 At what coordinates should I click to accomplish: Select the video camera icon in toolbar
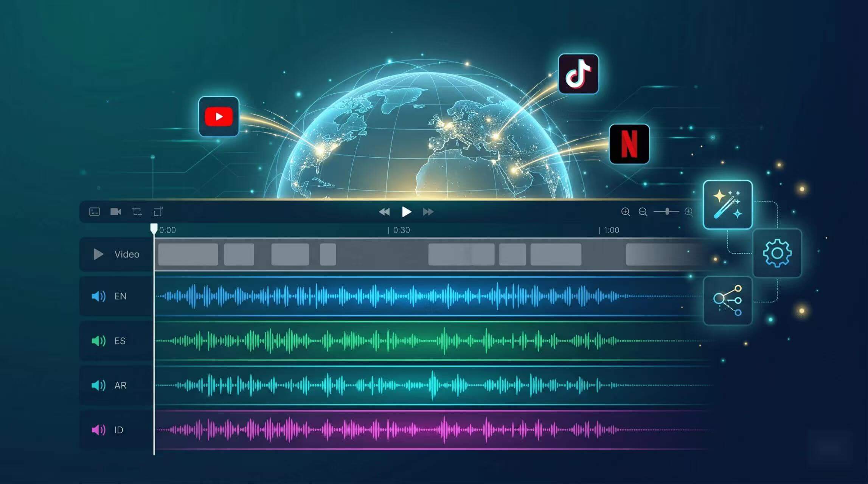(116, 211)
